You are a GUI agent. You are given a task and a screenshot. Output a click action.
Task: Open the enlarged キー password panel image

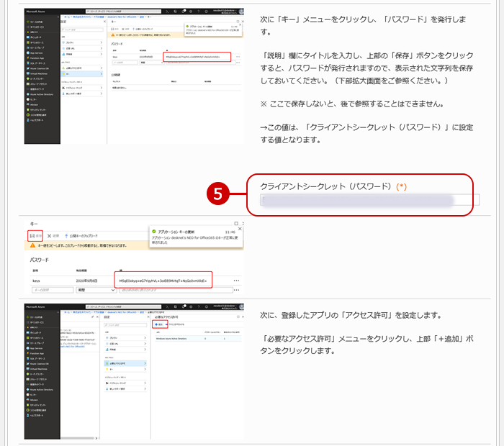pyautogui.click(x=134, y=257)
